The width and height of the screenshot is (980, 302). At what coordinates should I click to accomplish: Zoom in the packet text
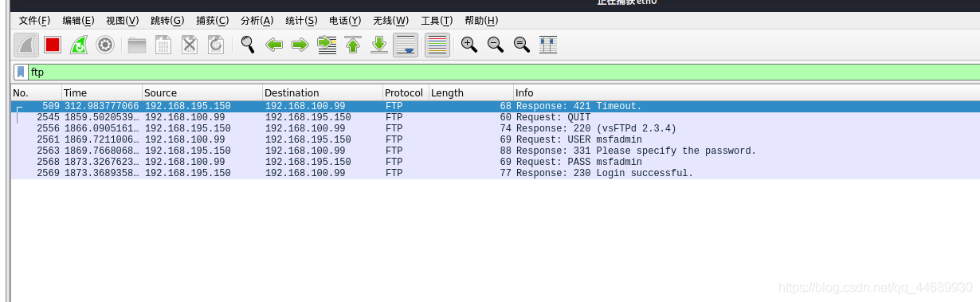coord(469,45)
